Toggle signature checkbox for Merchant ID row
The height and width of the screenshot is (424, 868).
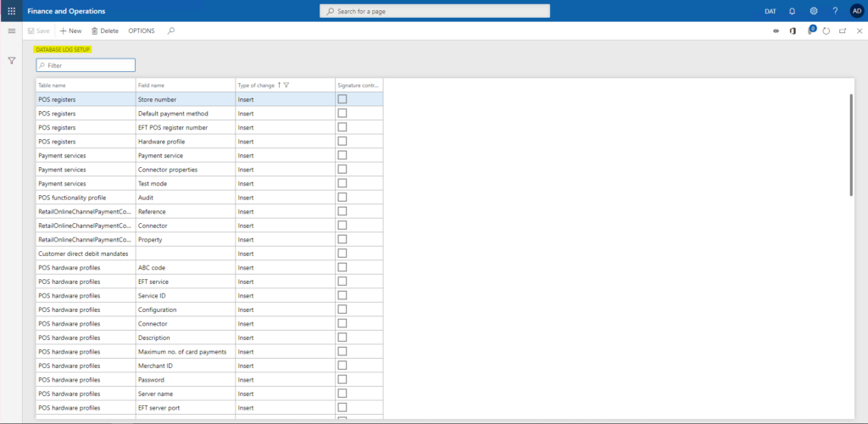(x=342, y=365)
